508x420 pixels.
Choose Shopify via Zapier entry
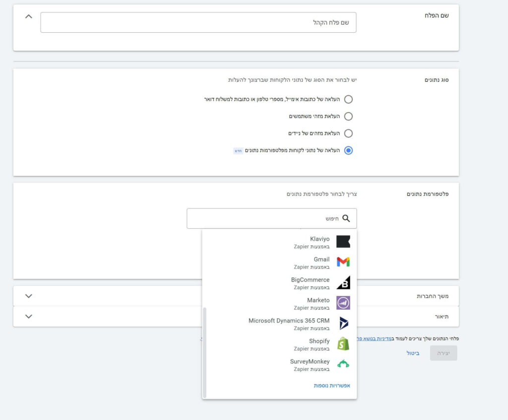coord(279,344)
